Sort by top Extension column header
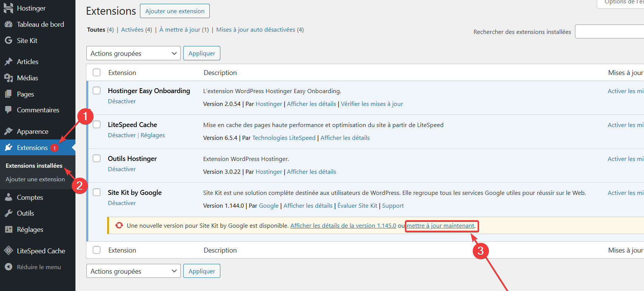 (122, 73)
